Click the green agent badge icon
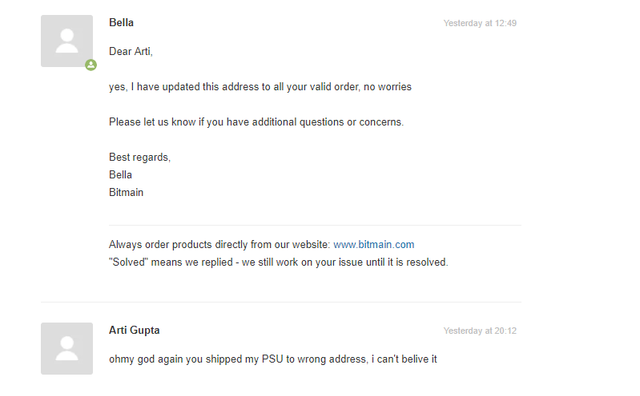Viewport: 640px width, 396px height. click(91, 65)
